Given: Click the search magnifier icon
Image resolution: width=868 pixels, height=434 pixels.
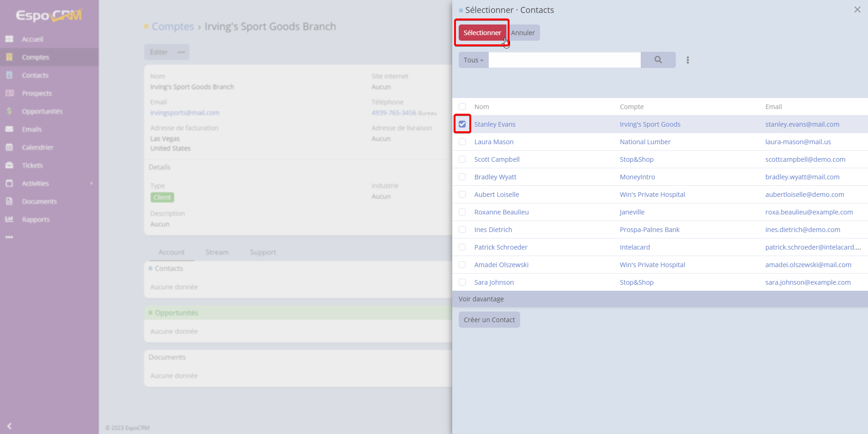Looking at the screenshot, I should [658, 60].
